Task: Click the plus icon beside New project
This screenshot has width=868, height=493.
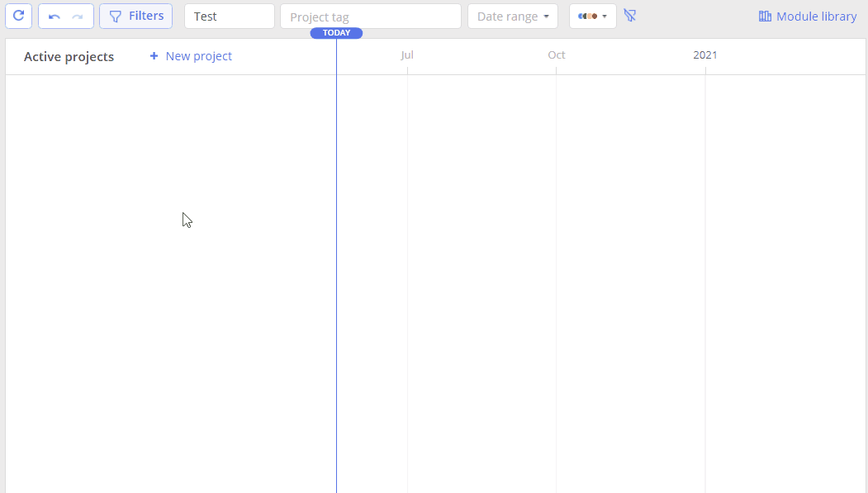Action: pyautogui.click(x=154, y=56)
